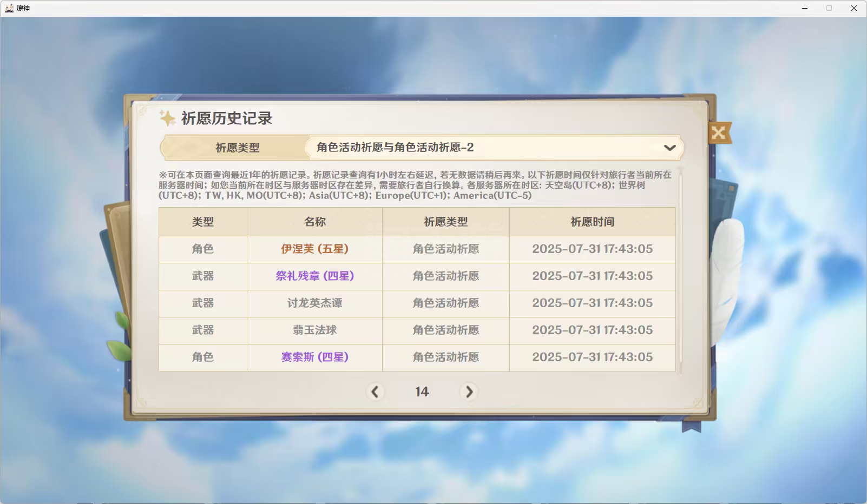Click the four-star 祭礼残章 weapon entry
The height and width of the screenshot is (504, 867).
click(314, 276)
